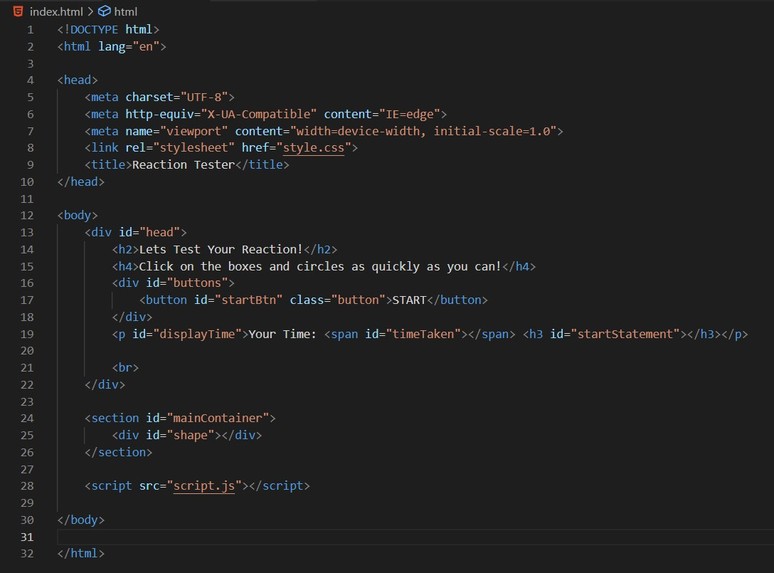Click line number 12 in the gutter

[27, 216]
